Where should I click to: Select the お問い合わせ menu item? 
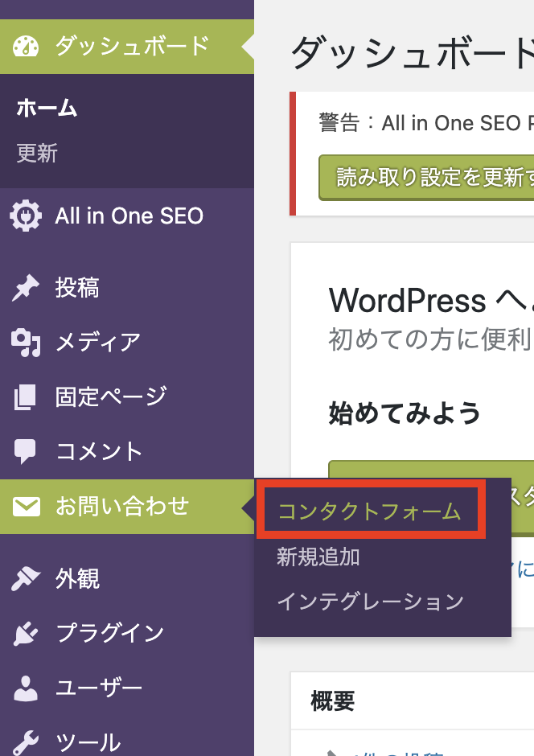[x=127, y=507]
